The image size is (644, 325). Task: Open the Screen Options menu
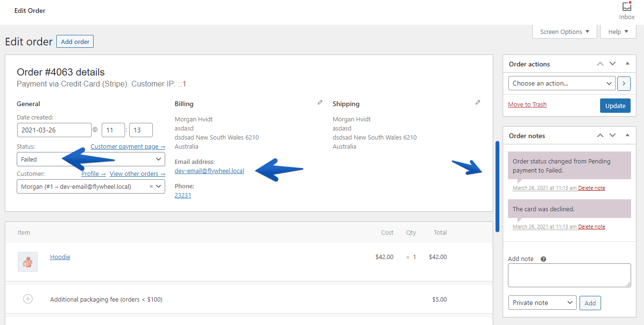click(564, 32)
